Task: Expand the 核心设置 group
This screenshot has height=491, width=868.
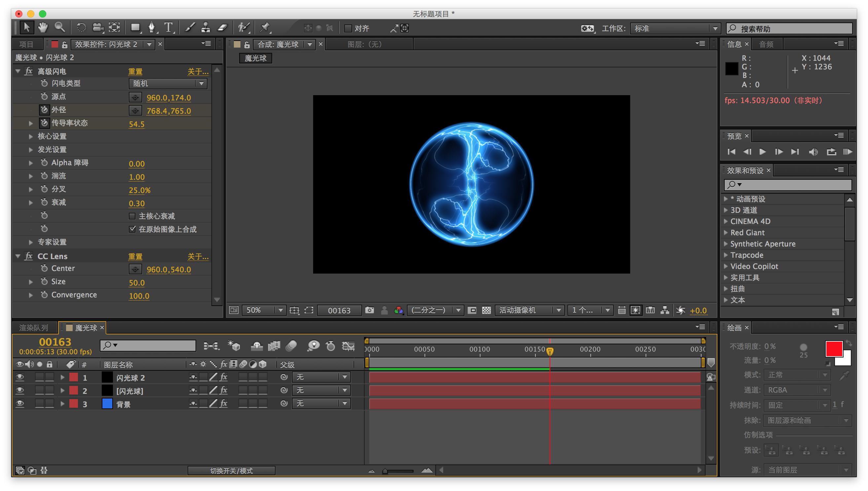Action: click(x=31, y=136)
